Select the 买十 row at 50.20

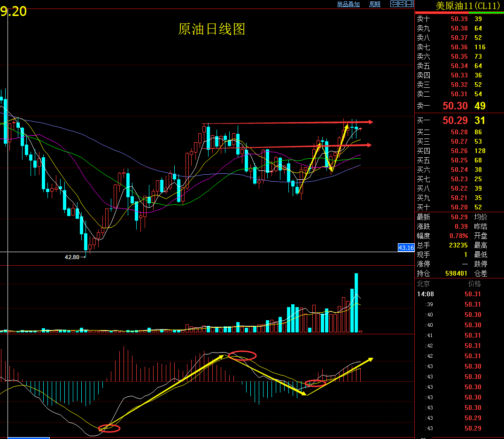click(x=459, y=207)
